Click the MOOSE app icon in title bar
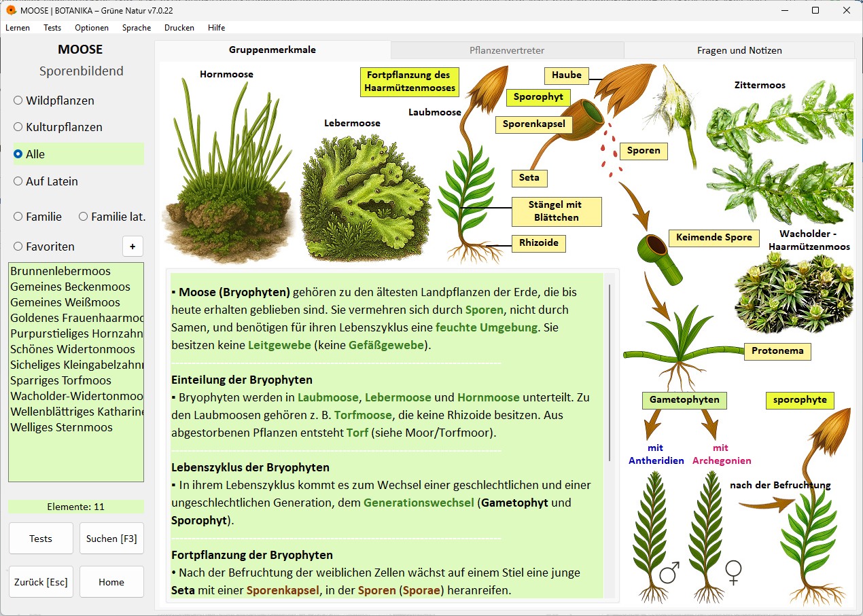 tap(11, 10)
